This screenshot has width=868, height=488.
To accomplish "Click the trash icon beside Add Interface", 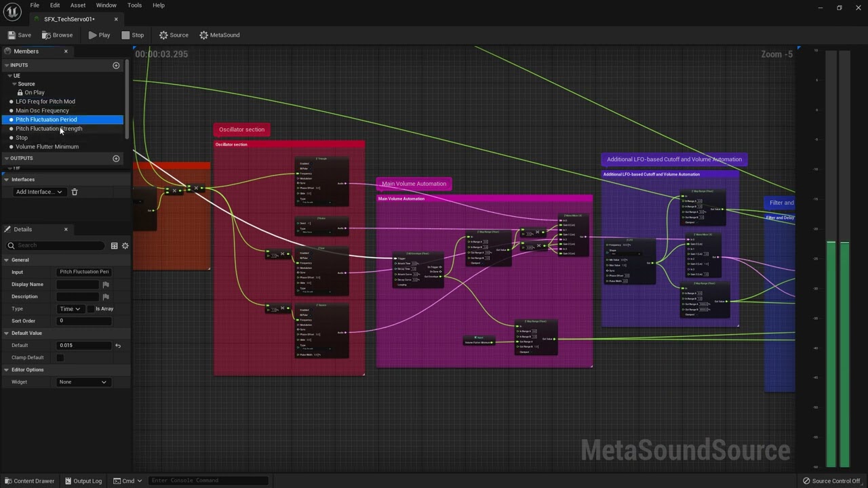I will point(75,192).
